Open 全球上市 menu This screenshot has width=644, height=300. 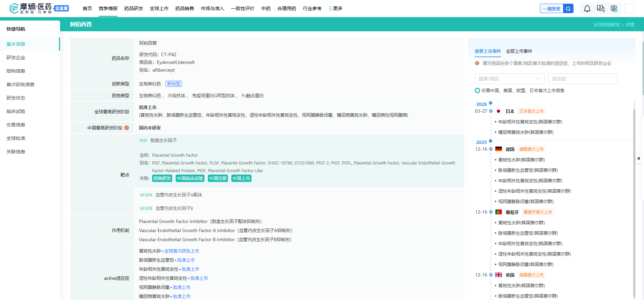(x=159, y=8)
